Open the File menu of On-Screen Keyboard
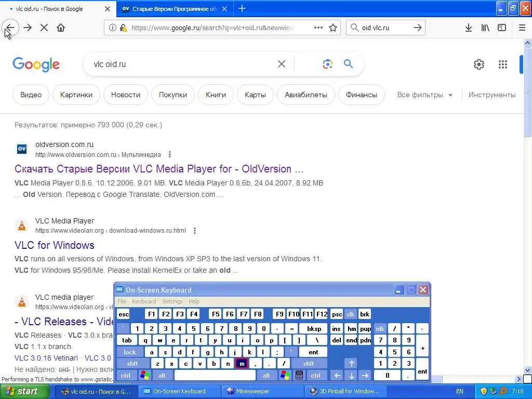This screenshot has width=532, height=399. pos(122,301)
